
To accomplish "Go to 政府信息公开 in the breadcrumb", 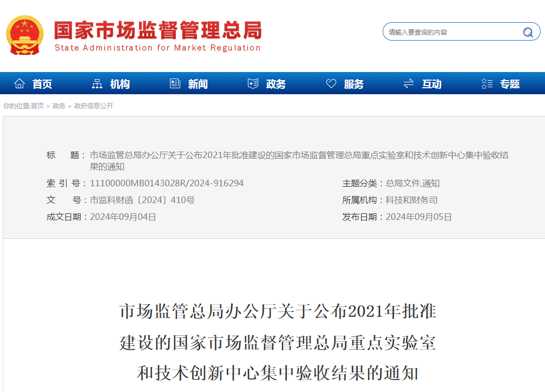I will pyautogui.click(x=94, y=106).
